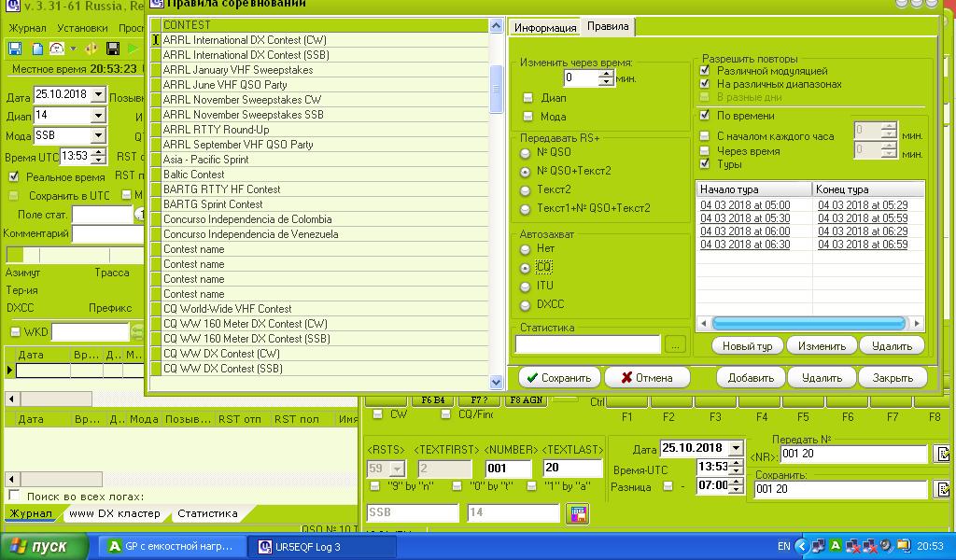Click the start menu пуск button

44,547
